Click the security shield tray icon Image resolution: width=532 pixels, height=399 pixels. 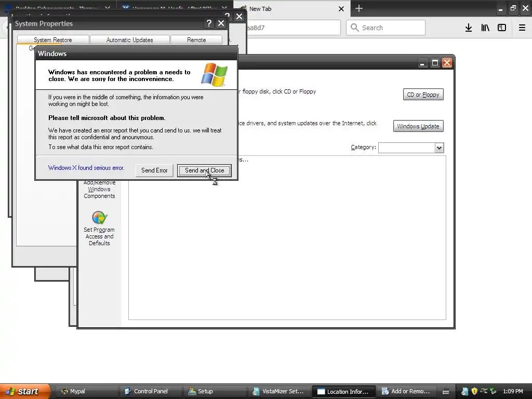tap(474, 391)
